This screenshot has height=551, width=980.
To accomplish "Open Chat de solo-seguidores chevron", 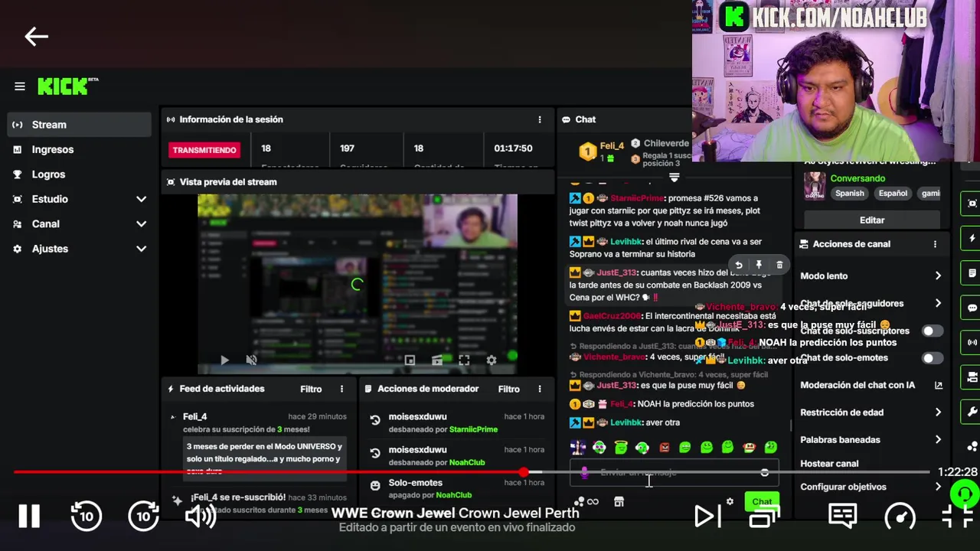I will 938,304.
